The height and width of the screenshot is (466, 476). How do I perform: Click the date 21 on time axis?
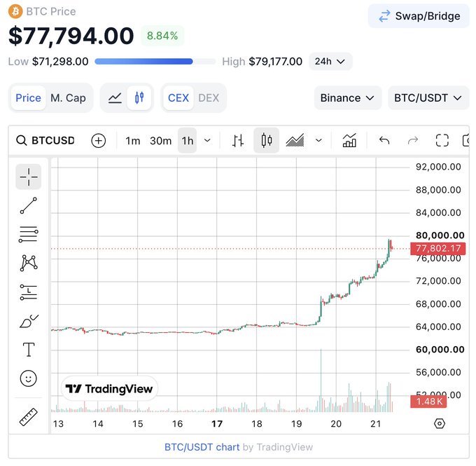376,424
